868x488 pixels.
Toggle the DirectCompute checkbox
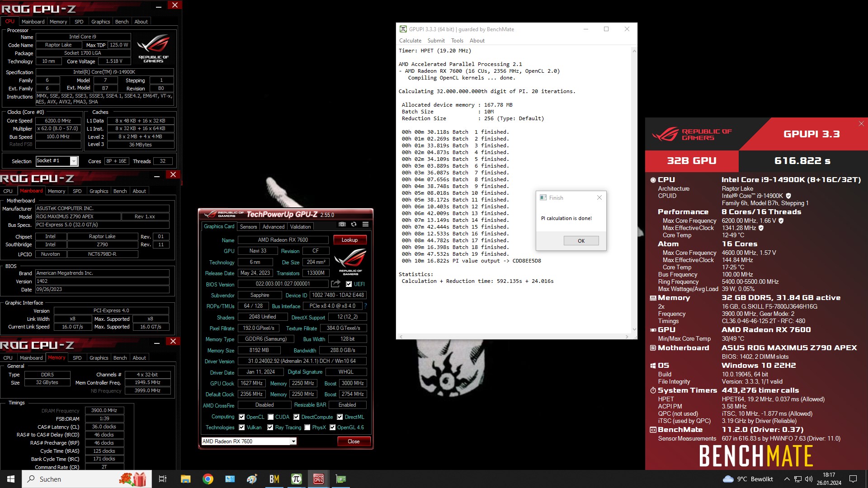point(296,417)
